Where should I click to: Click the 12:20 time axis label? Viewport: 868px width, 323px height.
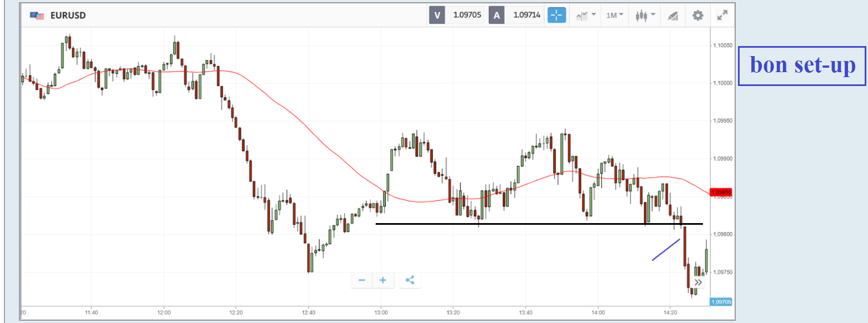coord(236,313)
